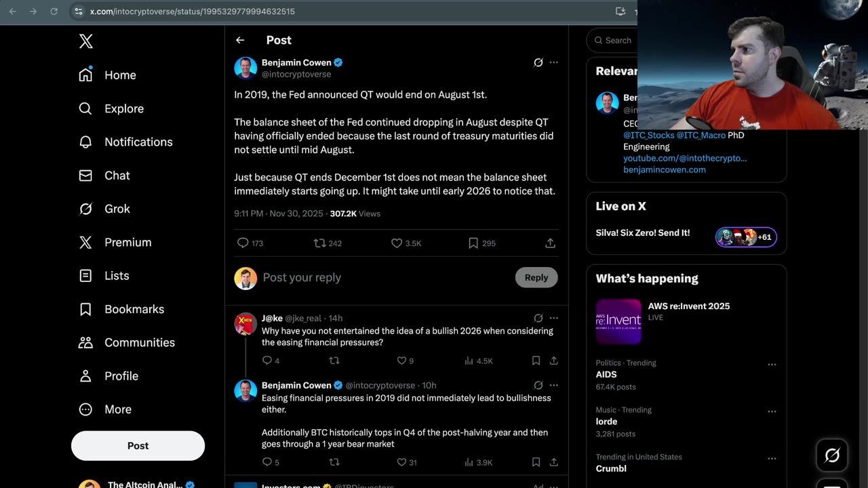
Task: Click the browser address bar URL
Action: point(193,12)
